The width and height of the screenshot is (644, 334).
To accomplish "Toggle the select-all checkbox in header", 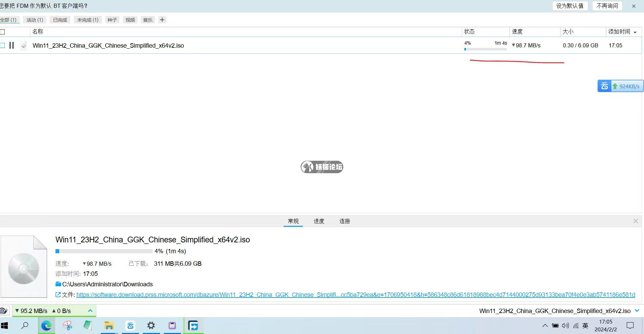I will [2, 32].
